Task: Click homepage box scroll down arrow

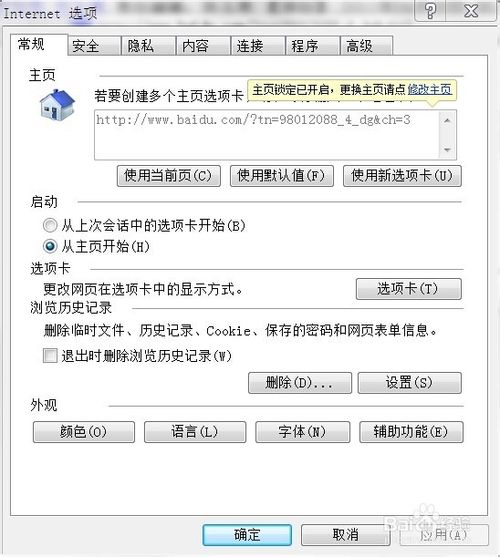Action: [x=447, y=150]
